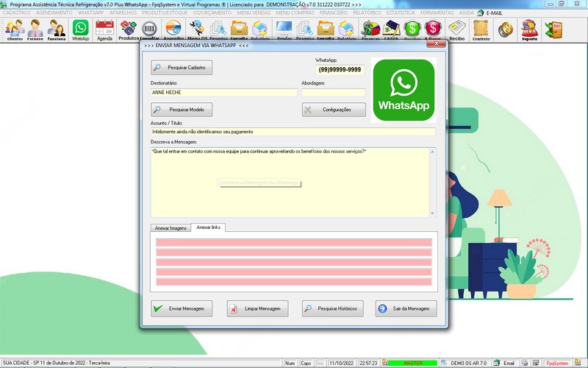
Task: Open the APARELHOS menu
Action: 123,13
